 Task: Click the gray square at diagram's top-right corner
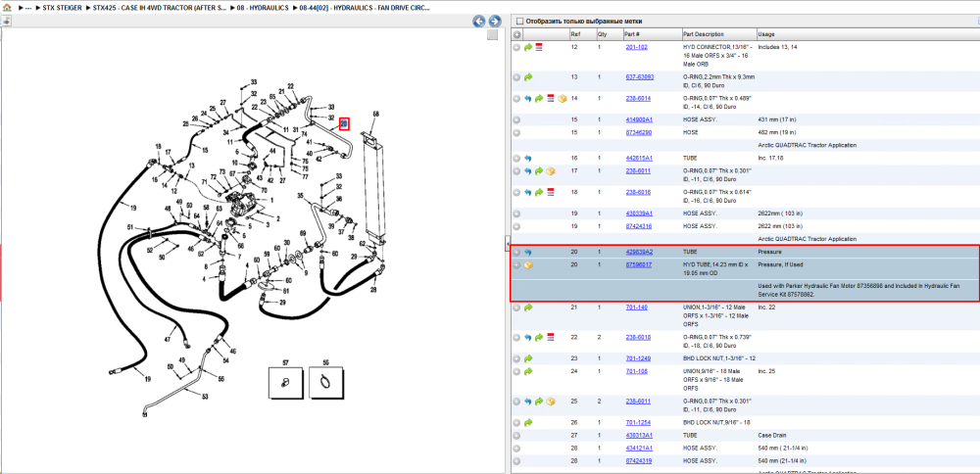493,34
